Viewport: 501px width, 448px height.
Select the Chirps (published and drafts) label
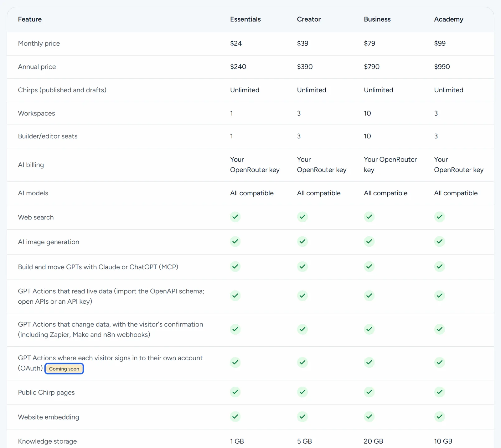pyautogui.click(x=62, y=90)
